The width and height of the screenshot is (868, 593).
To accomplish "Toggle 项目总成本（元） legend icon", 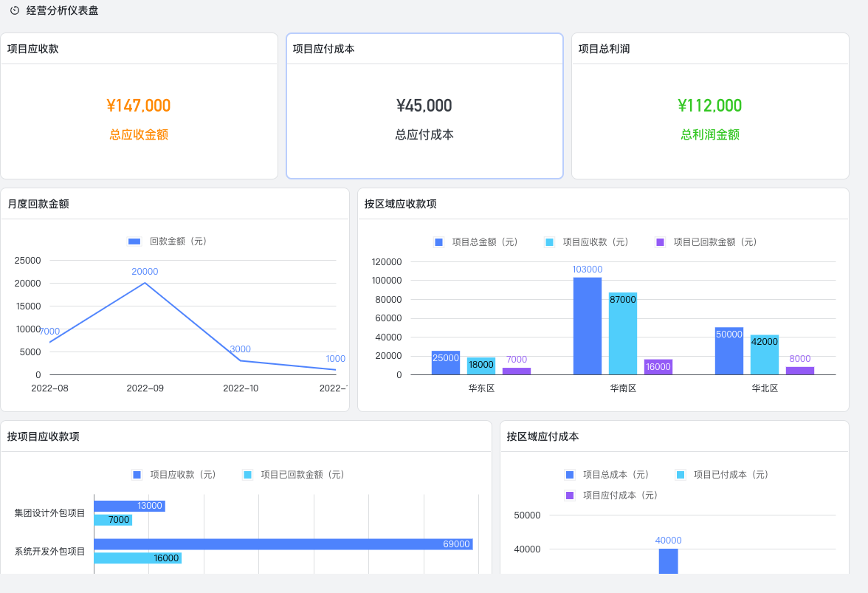I will pyautogui.click(x=570, y=475).
